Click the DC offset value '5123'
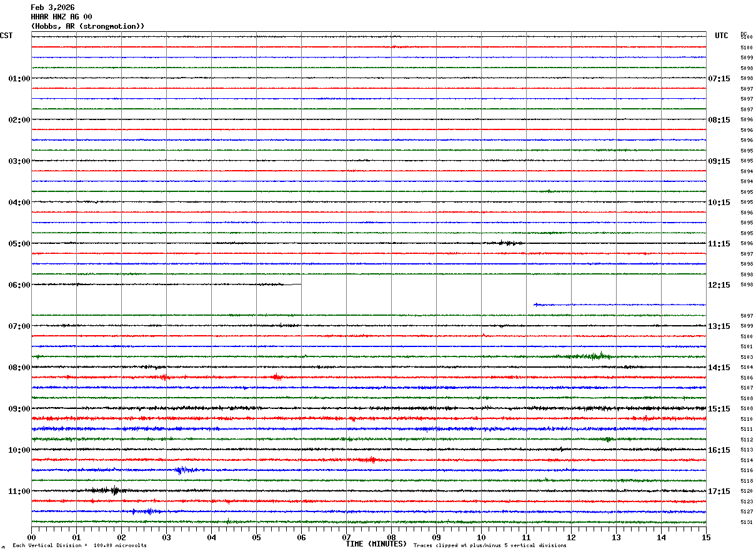756x554 pixels. (x=747, y=501)
